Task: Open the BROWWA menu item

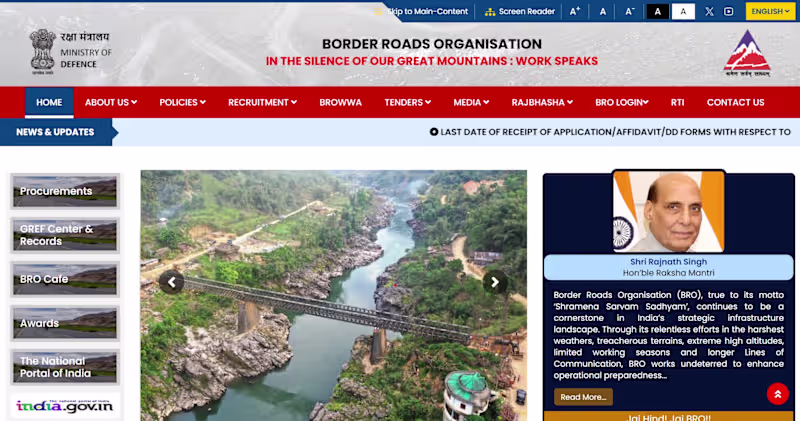Action: tap(340, 102)
